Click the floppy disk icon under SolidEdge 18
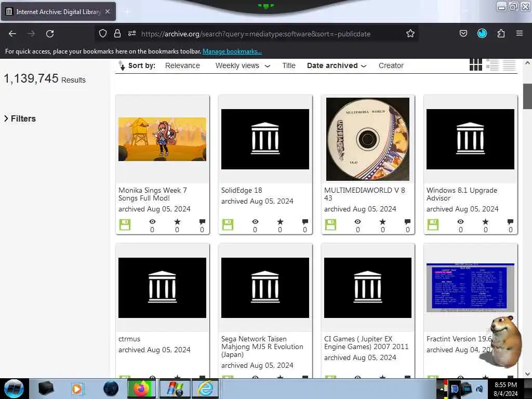Viewport: 532px width, 399px height. (228, 224)
